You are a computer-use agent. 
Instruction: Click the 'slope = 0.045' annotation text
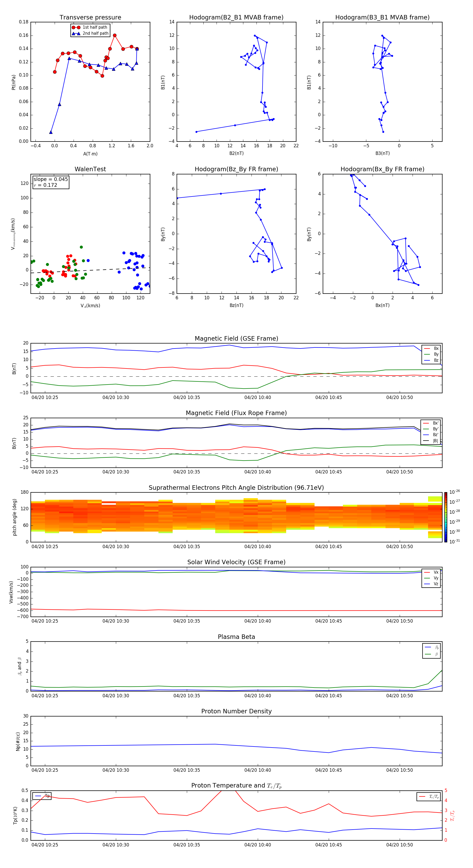point(50,179)
